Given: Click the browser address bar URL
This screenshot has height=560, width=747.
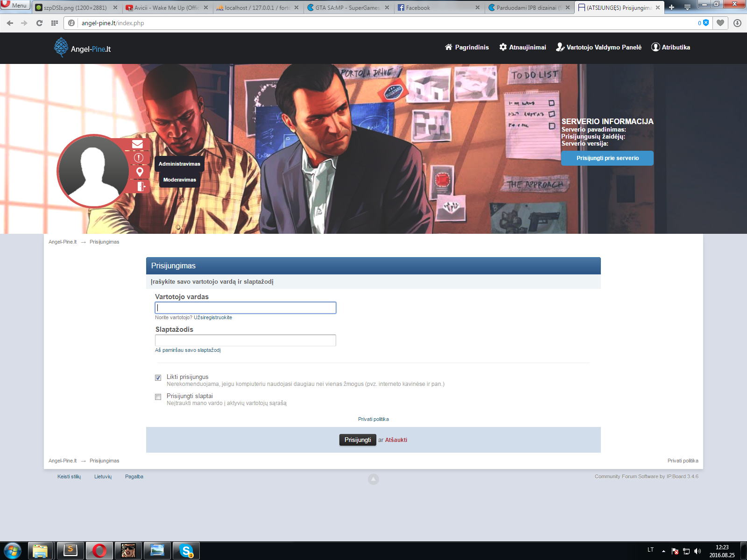Looking at the screenshot, I should tap(113, 23).
